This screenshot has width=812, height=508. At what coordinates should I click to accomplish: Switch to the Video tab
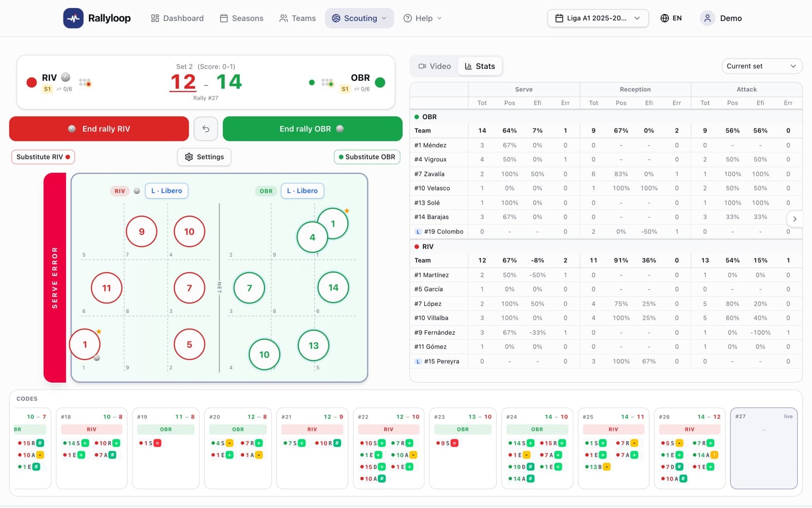click(434, 66)
